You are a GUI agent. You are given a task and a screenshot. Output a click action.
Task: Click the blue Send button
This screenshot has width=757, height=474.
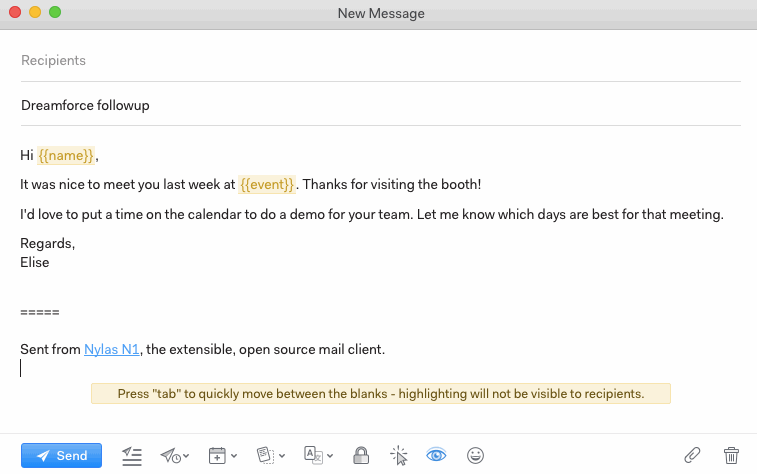click(x=61, y=455)
